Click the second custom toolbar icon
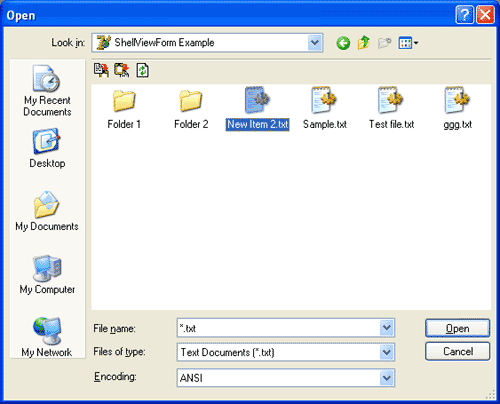The width and height of the screenshot is (500, 404). tap(122, 70)
